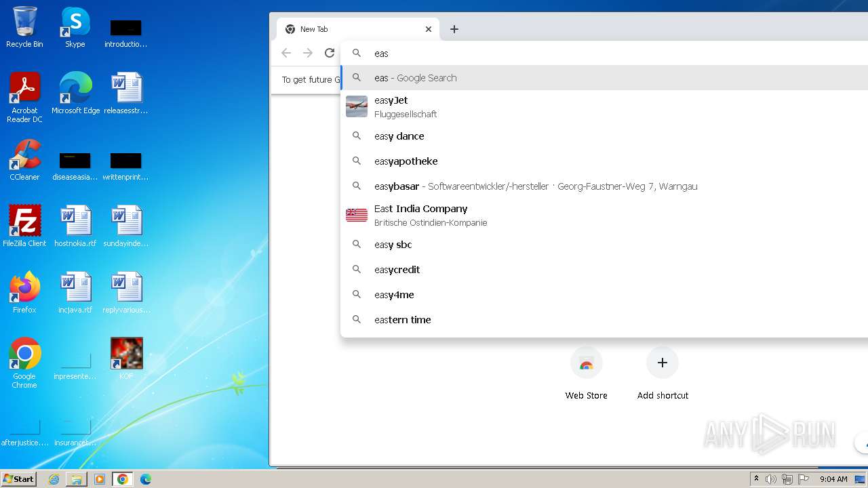Select the easy4me suggestion
868x488 pixels.
pyautogui.click(x=604, y=295)
